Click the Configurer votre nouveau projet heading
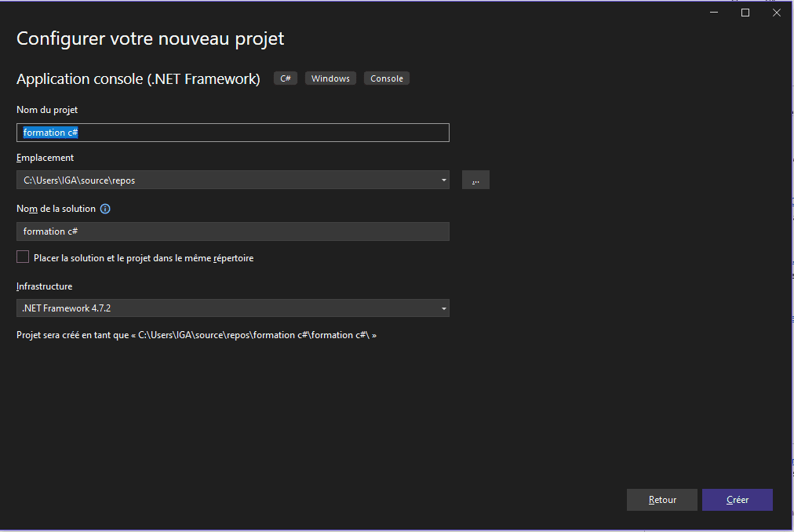Image resolution: width=794 pixels, height=532 pixels. tap(151, 39)
